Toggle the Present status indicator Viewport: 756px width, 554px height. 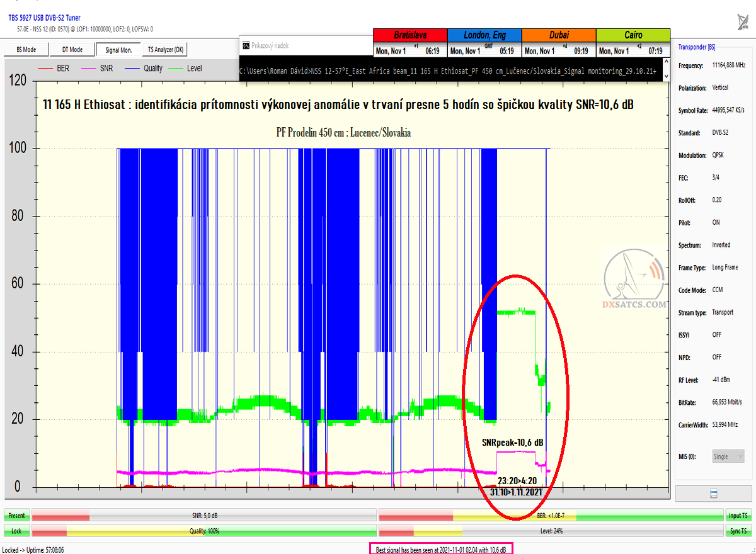(x=16, y=516)
